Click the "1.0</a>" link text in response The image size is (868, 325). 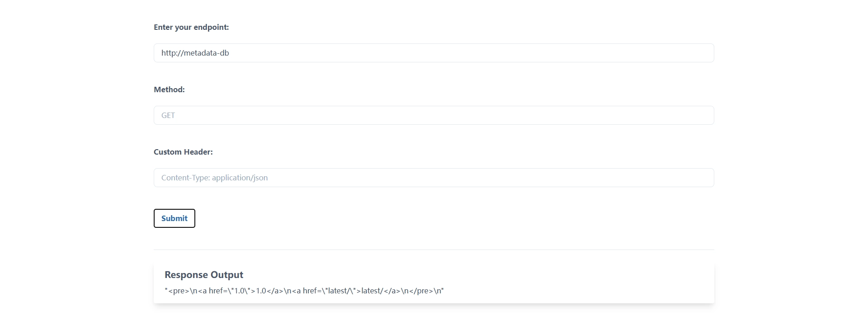269,291
